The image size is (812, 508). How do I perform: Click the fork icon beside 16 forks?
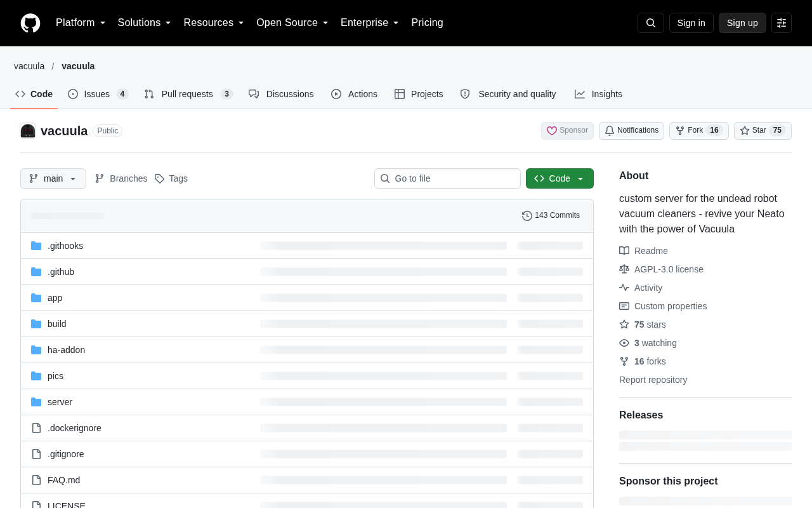coord(624,361)
